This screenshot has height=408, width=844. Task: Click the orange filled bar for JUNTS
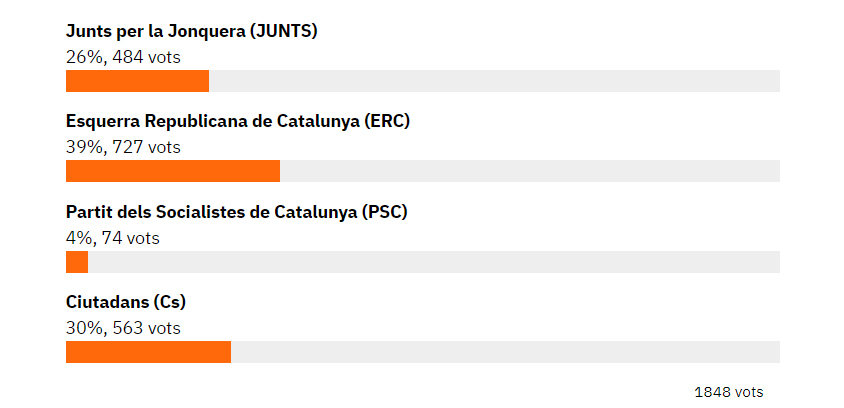tap(137, 81)
